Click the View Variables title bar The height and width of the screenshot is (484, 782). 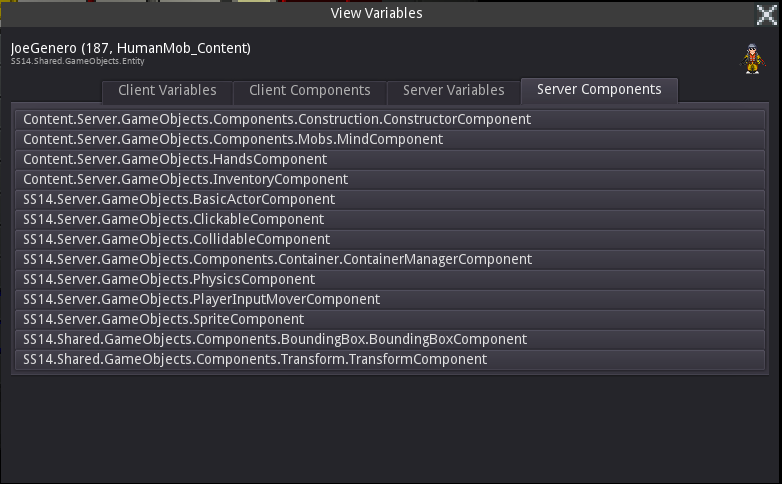tap(377, 14)
